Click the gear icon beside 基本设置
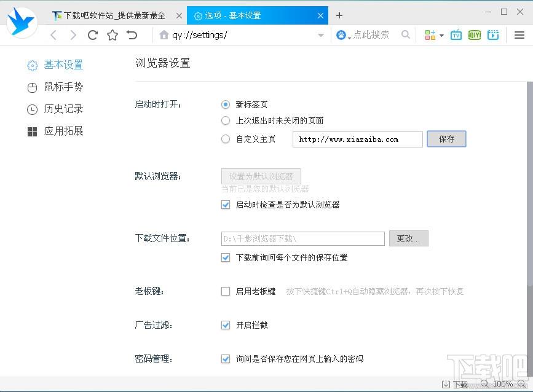This screenshot has width=533, height=392. 33,65
